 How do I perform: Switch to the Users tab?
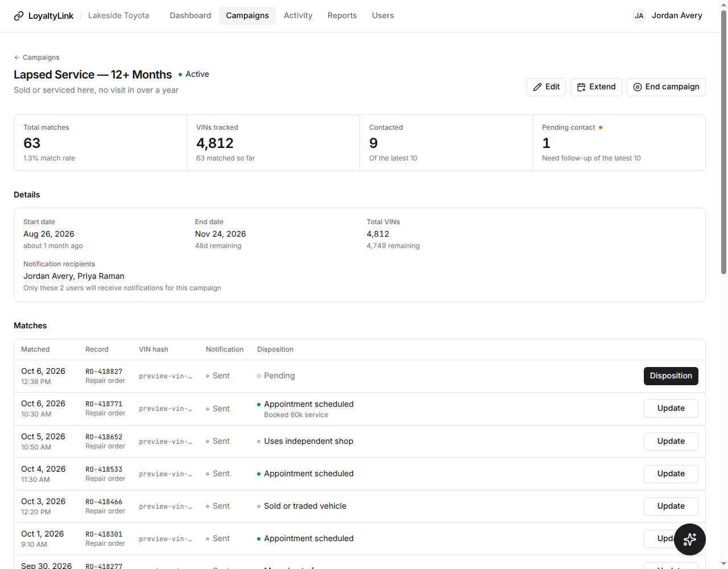(383, 16)
